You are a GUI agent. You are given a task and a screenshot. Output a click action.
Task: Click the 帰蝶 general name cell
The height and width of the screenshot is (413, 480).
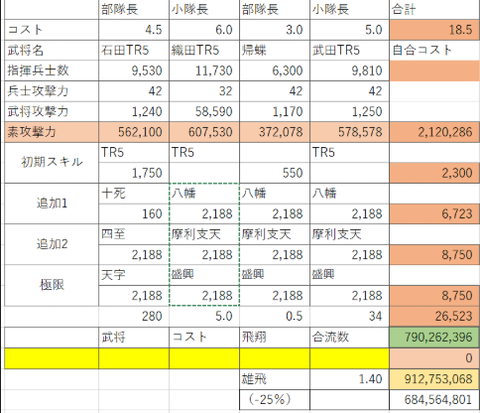pyautogui.click(x=274, y=50)
